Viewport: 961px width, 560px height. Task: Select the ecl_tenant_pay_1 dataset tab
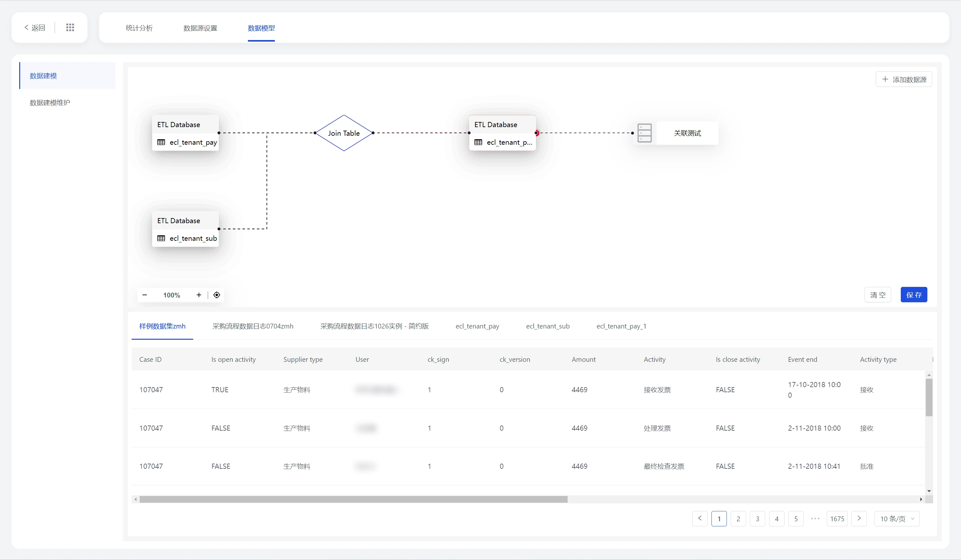click(621, 326)
